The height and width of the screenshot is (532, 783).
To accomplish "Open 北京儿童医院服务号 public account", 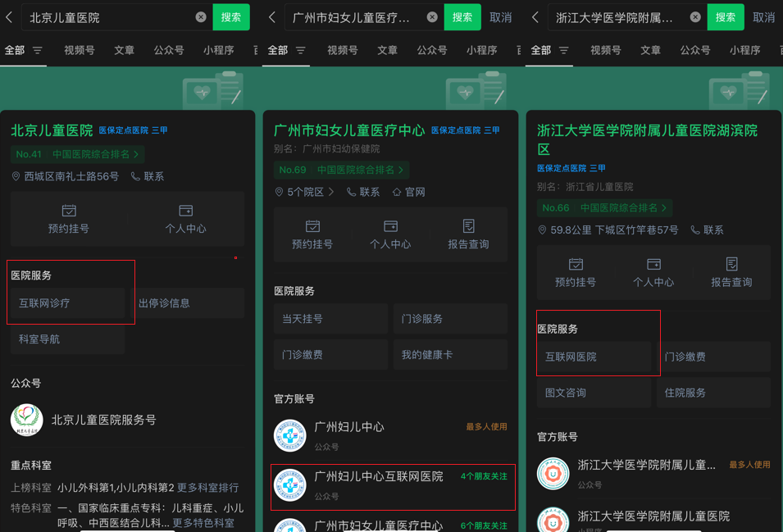I will [x=127, y=420].
